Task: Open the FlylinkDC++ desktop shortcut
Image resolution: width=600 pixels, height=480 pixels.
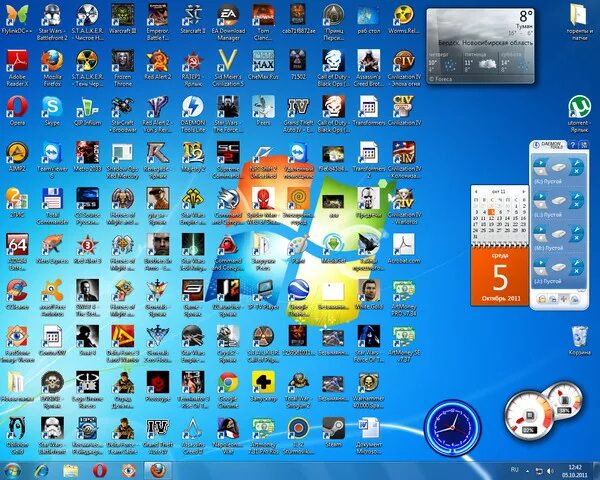Action: (17, 20)
